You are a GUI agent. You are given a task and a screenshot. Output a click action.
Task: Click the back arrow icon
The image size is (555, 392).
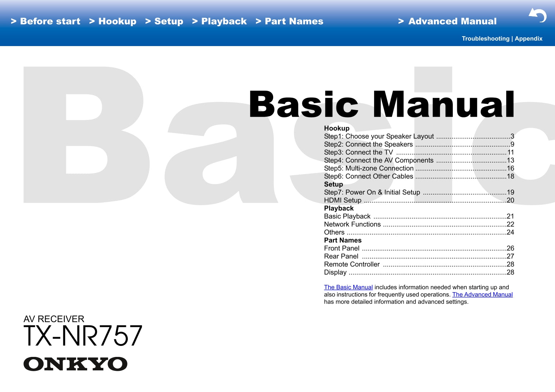(x=537, y=15)
